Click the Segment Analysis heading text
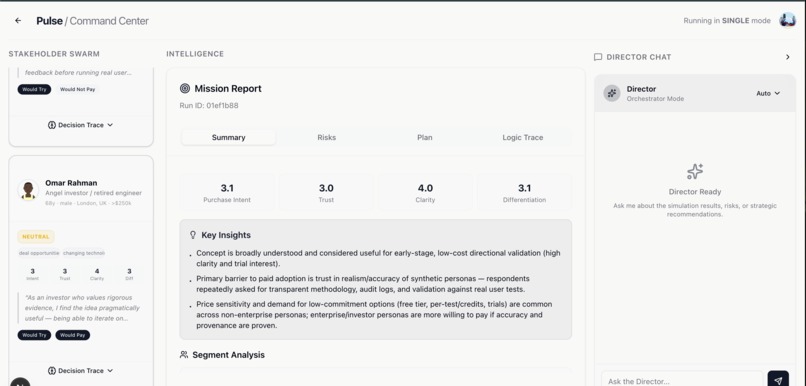806x386 pixels. pos(228,355)
